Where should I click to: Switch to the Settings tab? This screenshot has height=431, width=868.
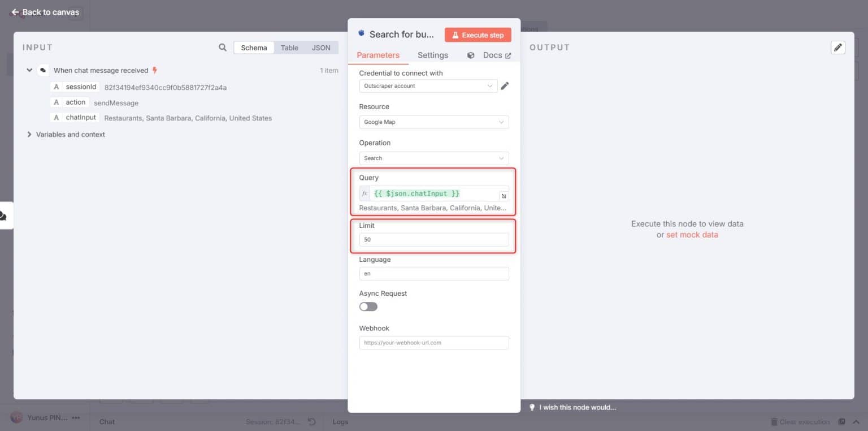click(x=432, y=55)
